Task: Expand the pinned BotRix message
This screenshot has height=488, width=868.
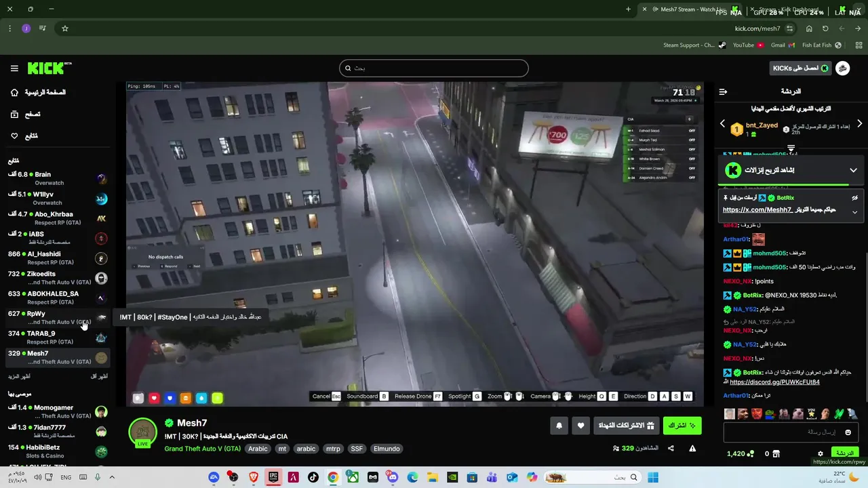Action: point(854,212)
